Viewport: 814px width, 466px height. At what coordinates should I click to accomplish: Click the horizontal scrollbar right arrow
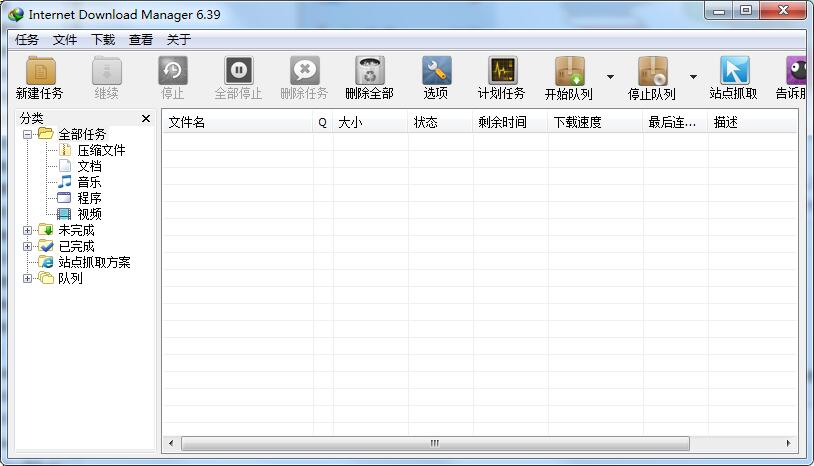788,443
